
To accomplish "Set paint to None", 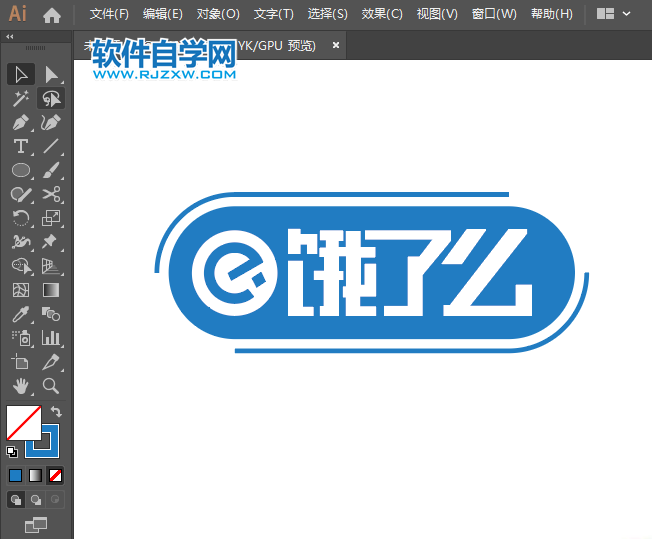I will (55, 475).
